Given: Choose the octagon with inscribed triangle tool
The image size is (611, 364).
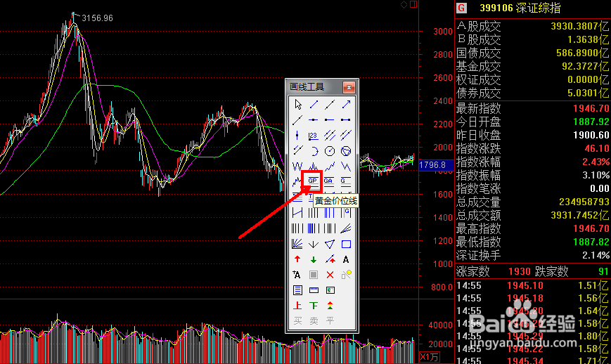Looking at the screenshot, I should point(346,151).
